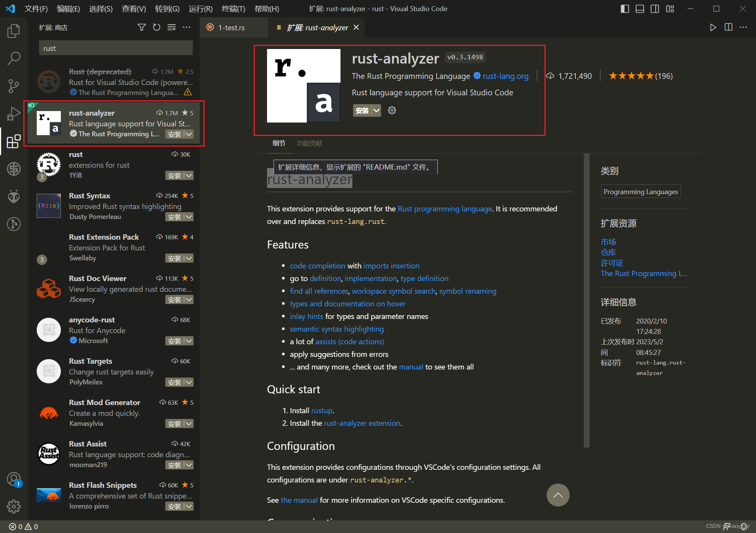The width and height of the screenshot is (756, 533).
Task: Open the Explorer view in activity bar
Action: click(x=14, y=31)
